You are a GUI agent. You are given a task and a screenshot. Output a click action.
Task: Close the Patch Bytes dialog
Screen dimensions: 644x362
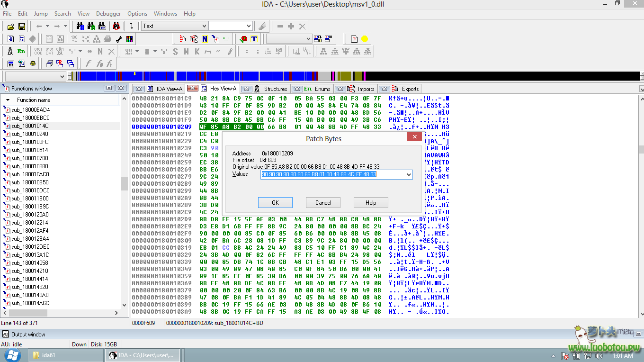414,137
